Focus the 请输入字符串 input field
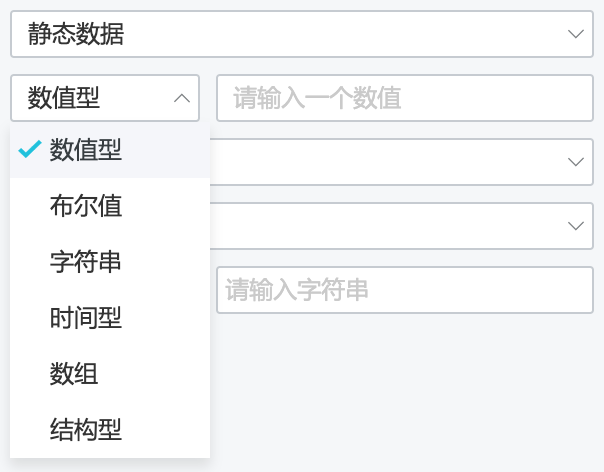The width and height of the screenshot is (604, 472). click(x=405, y=290)
